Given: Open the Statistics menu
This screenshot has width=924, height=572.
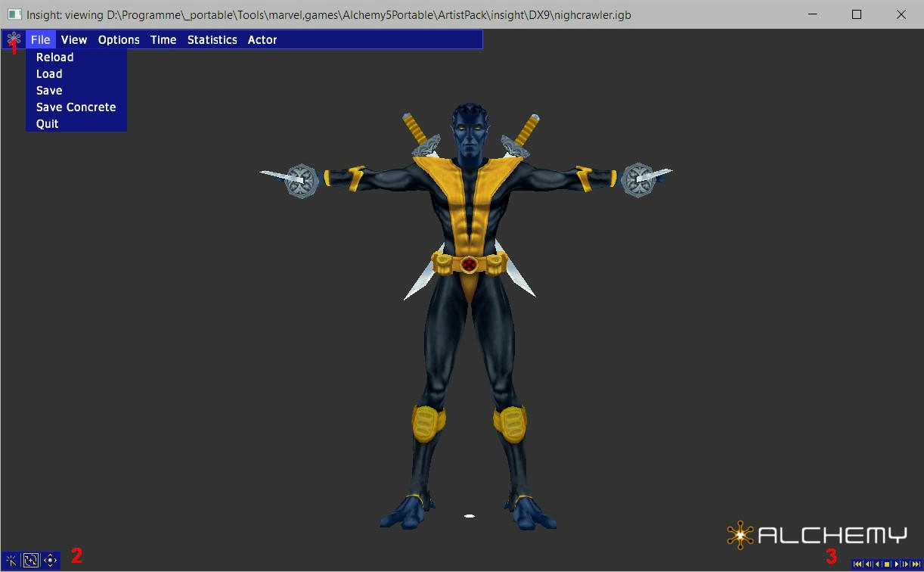Looking at the screenshot, I should click(212, 39).
